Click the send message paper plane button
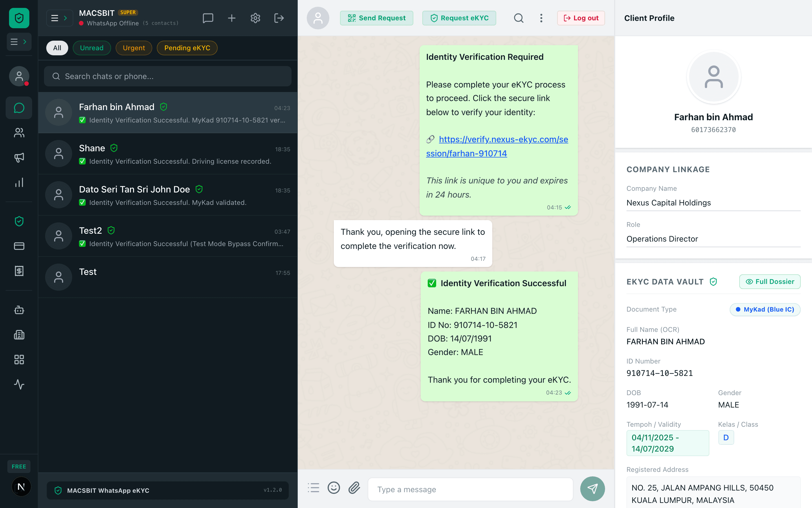Viewport: 812px width, 508px height. coord(593,489)
